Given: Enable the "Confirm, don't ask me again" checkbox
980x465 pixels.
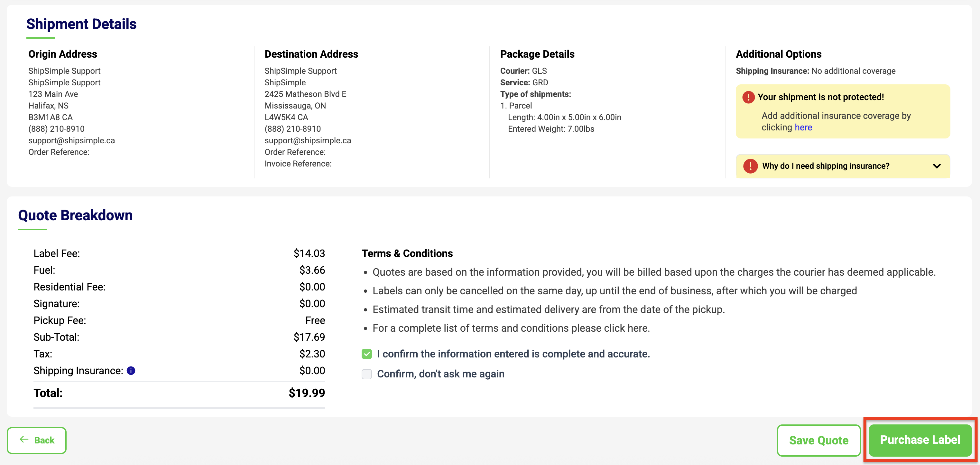Looking at the screenshot, I should [x=367, y=374].
